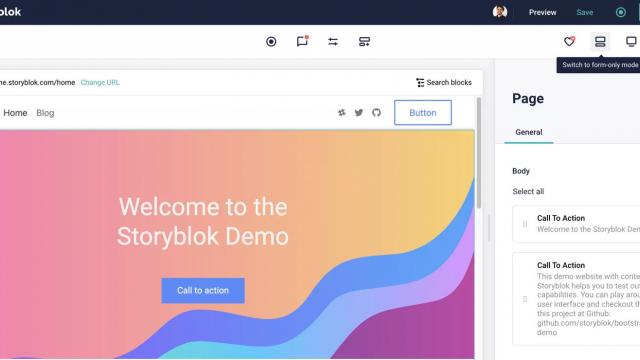Open first Call To Action block 'Welcome to the Storyblok'
Screen dimensions: 640x360
[x=576, y=224]
